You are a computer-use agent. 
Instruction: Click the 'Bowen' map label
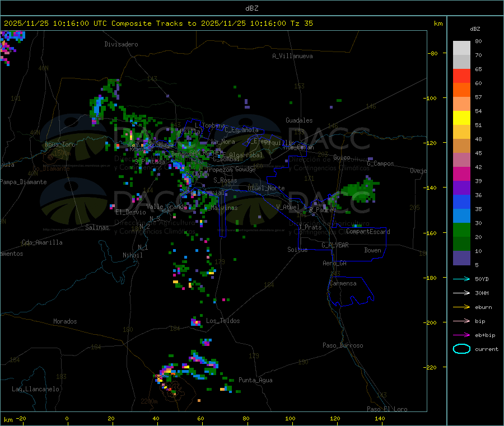(x=373, y=250)
